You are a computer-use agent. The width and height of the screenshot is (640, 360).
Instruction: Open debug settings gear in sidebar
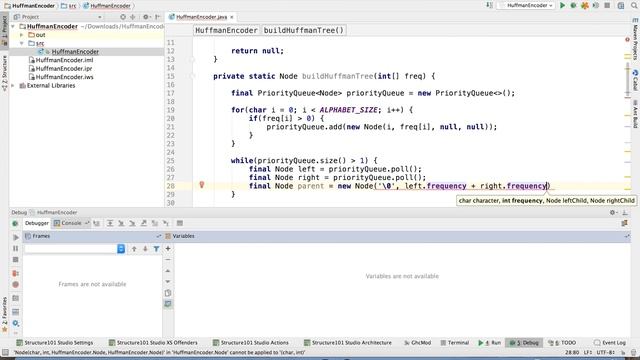click(x=16, y=323)
